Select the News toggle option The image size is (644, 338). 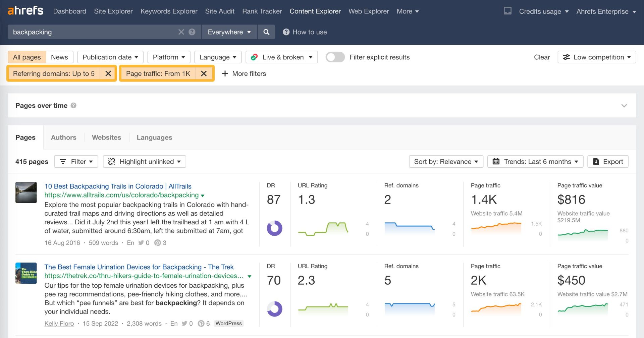tap(59, 57)
